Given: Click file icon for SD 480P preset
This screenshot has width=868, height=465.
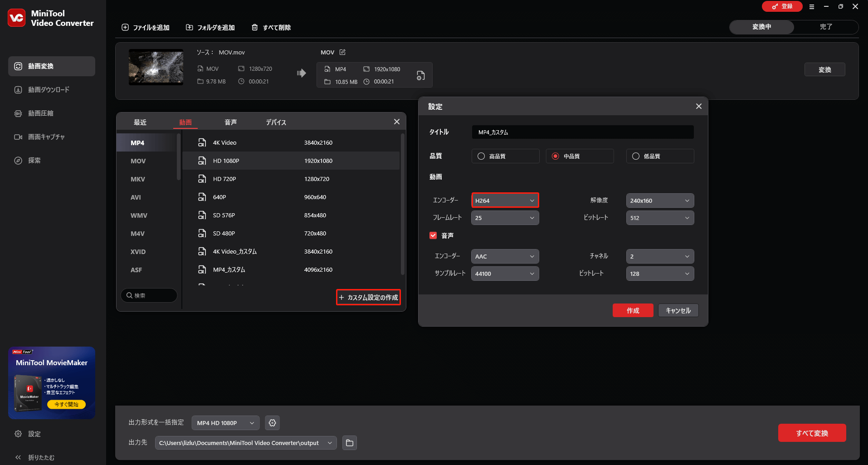Looking at the screenshot, I should tap(202, 233).
